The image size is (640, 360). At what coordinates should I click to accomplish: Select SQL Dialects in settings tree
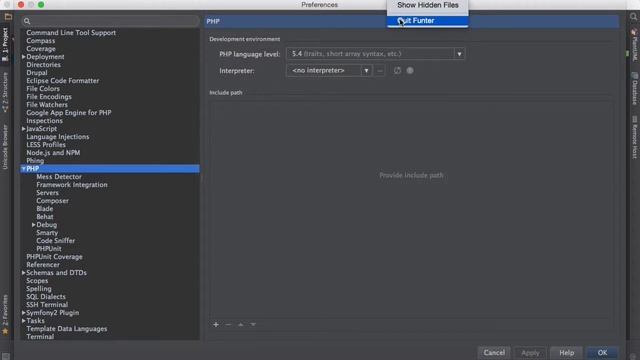pyautogui.click(x=46, y=297)
